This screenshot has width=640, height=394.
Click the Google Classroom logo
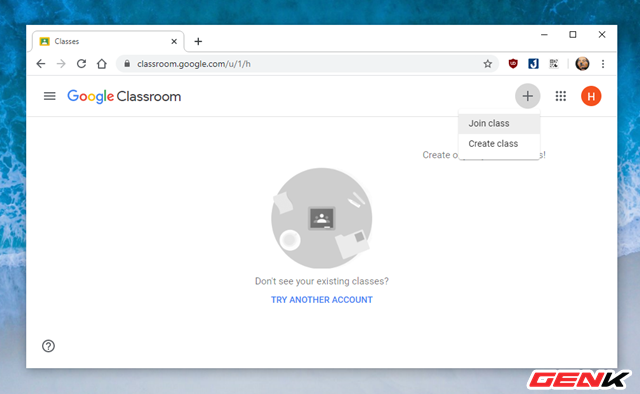click(x=124, y=96)
